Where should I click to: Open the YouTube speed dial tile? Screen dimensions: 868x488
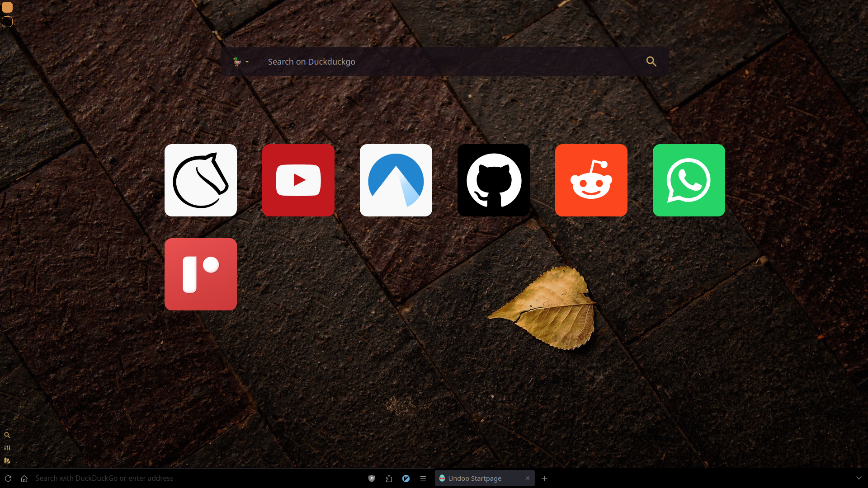[x=298, y=180]
